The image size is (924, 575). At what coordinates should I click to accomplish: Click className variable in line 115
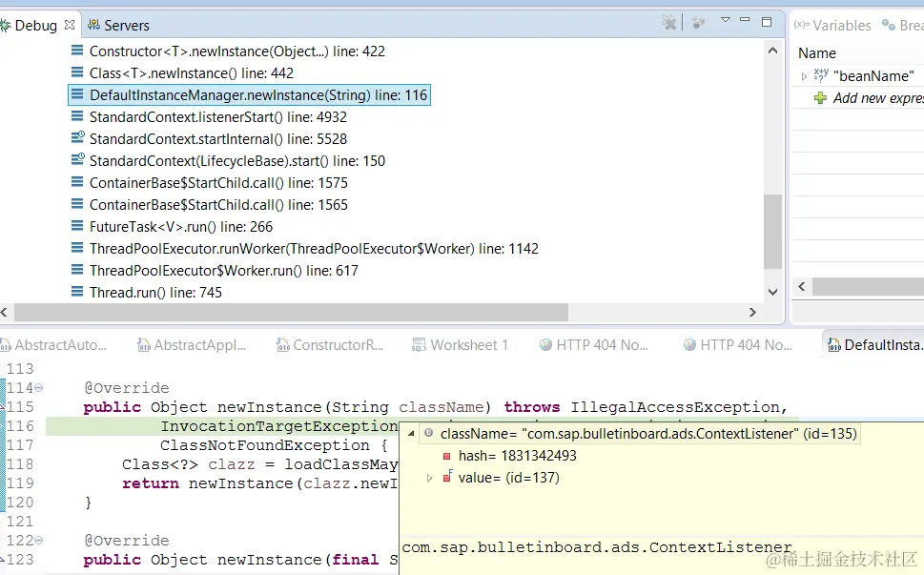coord(441,407)
